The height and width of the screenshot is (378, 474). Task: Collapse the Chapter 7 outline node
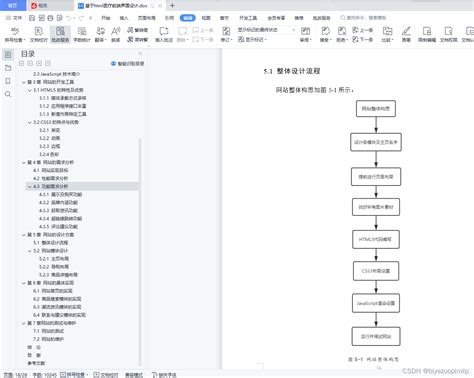(x=24, y=323)
